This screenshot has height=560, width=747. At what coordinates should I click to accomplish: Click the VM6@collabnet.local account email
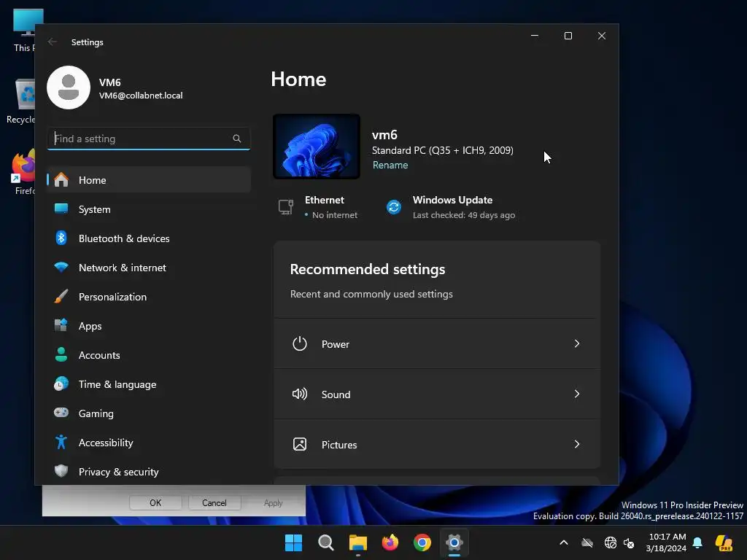pyautogui.click(x=141, y=96)
